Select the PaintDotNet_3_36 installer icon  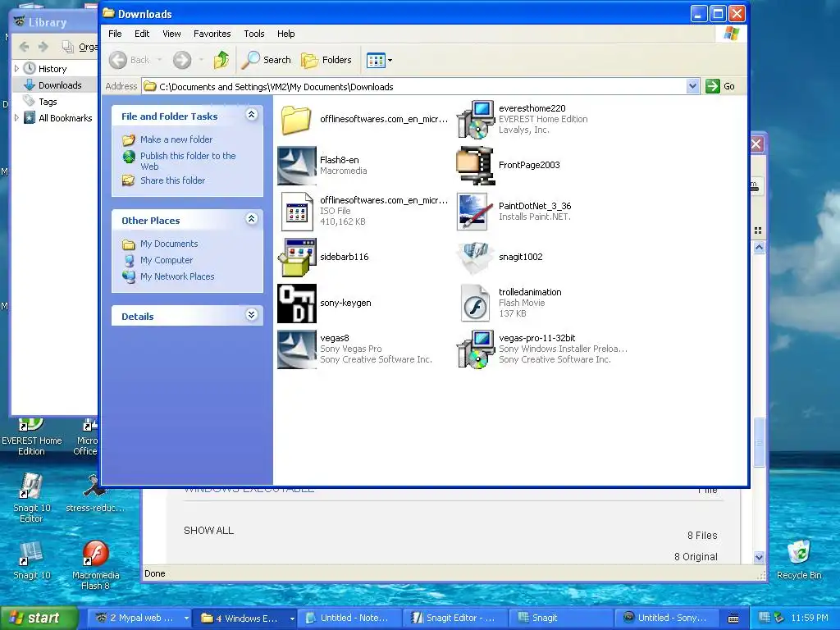(x=475, y=211)
